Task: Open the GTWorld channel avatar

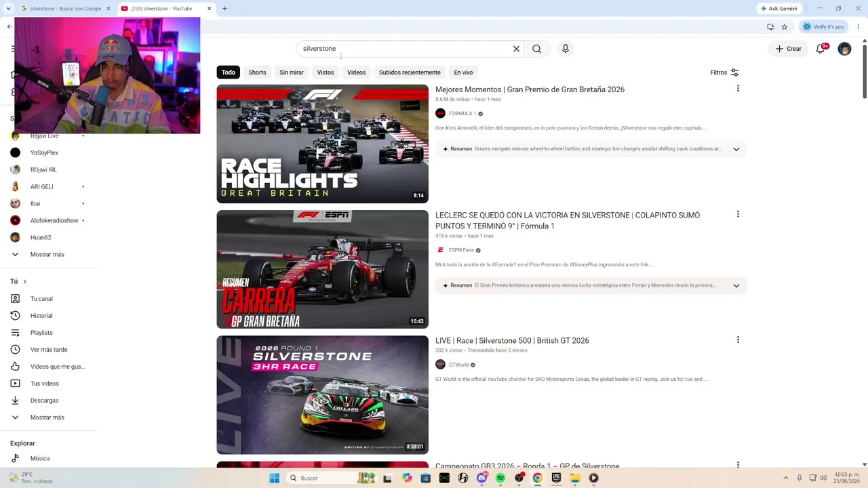Action: tap(440, 365)
